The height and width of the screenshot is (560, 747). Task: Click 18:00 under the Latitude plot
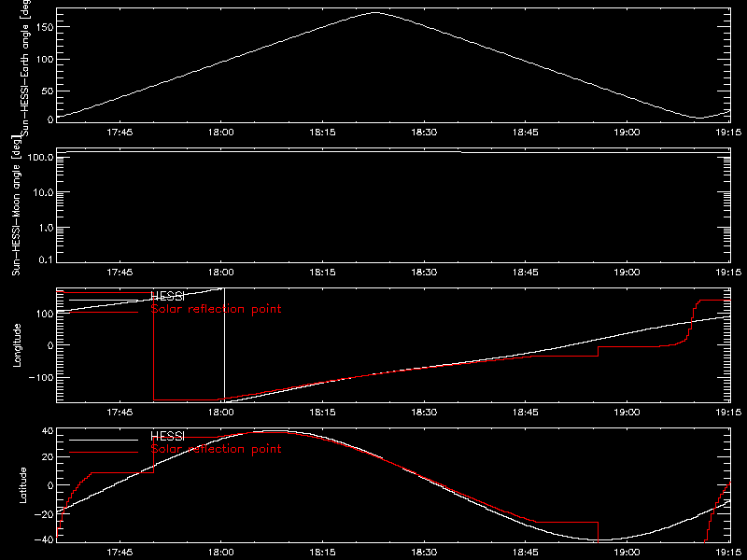pos(221,552)
